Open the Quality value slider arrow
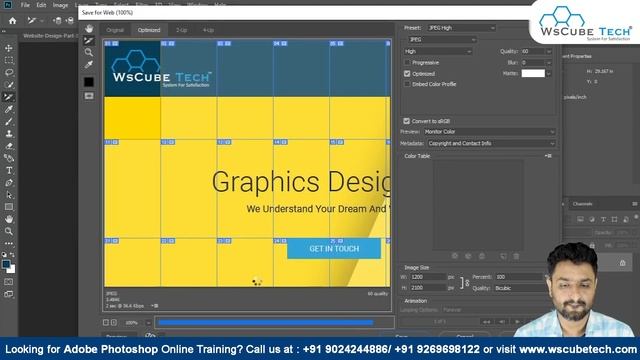The width and height of the screenshot is (640, 360). coord(549,51)
